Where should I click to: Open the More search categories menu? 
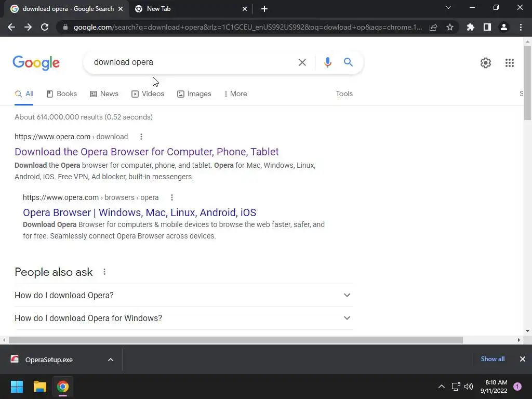pyautogui.click(x=236, y=94)
